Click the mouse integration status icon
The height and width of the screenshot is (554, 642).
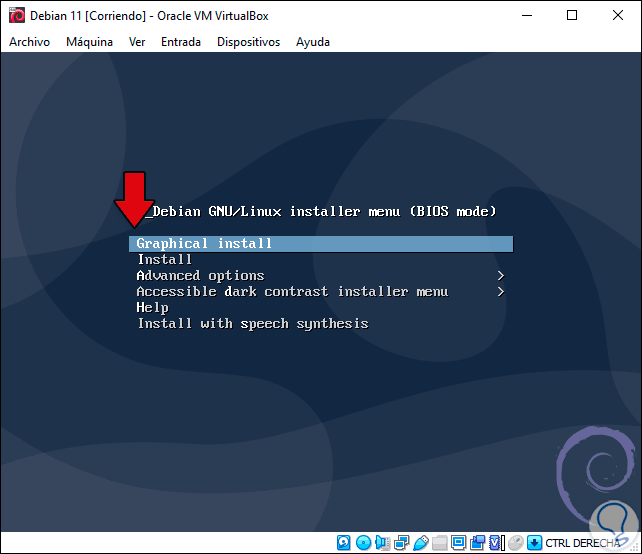(516, 543)
